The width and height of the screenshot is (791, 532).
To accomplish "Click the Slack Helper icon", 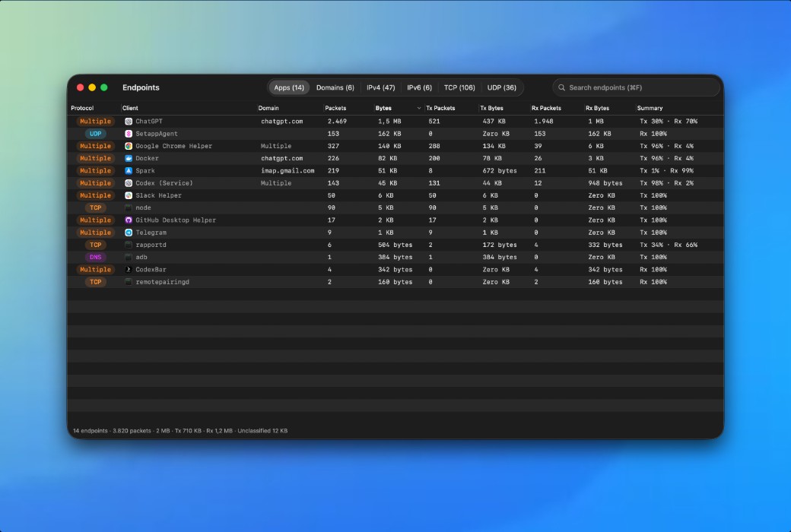I will click(129, 195).
